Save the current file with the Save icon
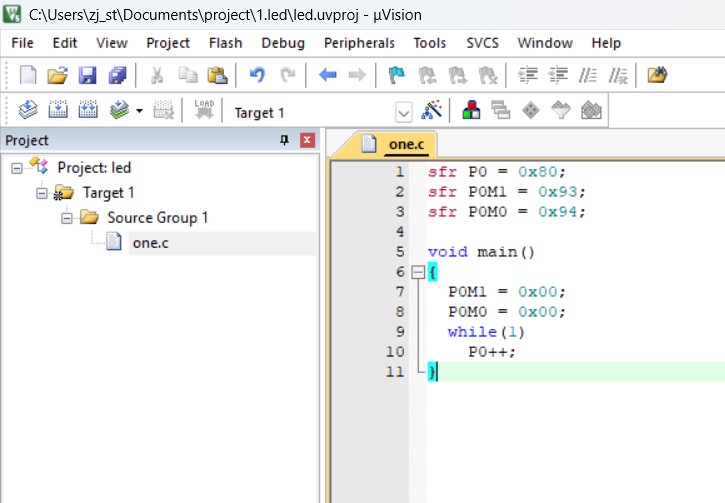The image size is (725, 503). coord(87,75)
